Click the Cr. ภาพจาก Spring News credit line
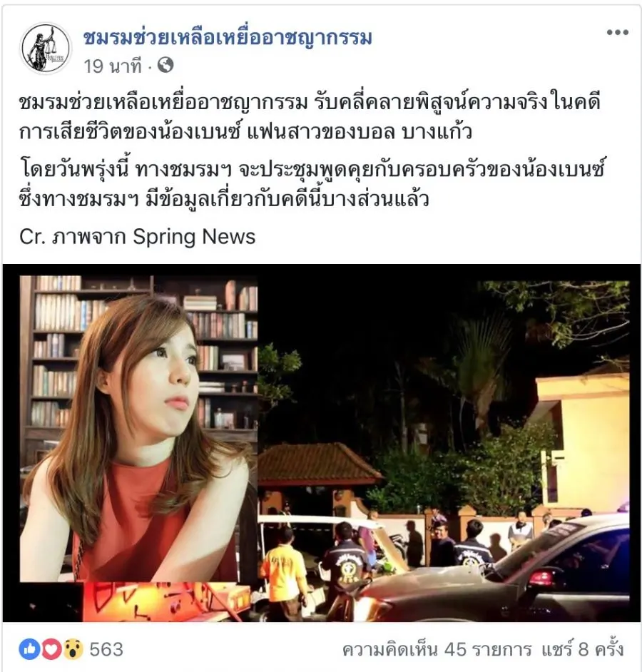 tap(137, 237)
